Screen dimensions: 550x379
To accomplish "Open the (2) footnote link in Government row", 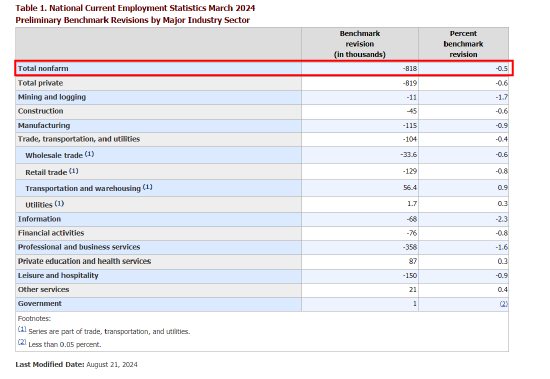I will (x=503, y=304).
